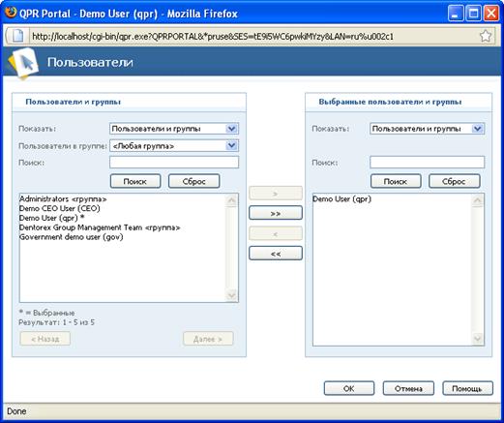
Task: Select Demo CEO User (CEO) entry
Action: coord(60,208)
